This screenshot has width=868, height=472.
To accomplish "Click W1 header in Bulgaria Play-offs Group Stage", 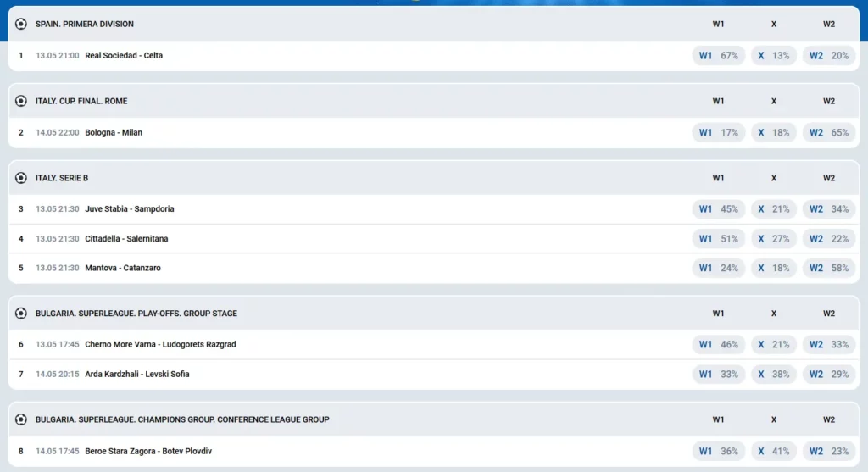I will click(718, 314).
